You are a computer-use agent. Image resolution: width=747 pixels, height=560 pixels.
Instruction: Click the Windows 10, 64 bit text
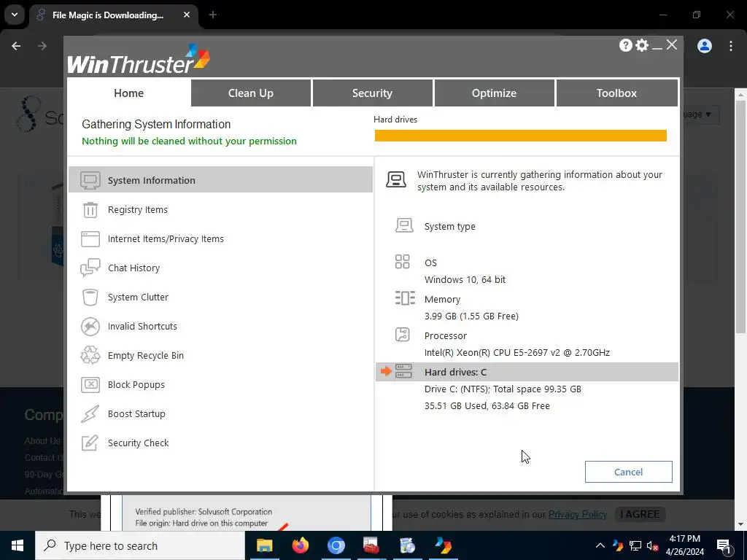[x=465, y=279]
